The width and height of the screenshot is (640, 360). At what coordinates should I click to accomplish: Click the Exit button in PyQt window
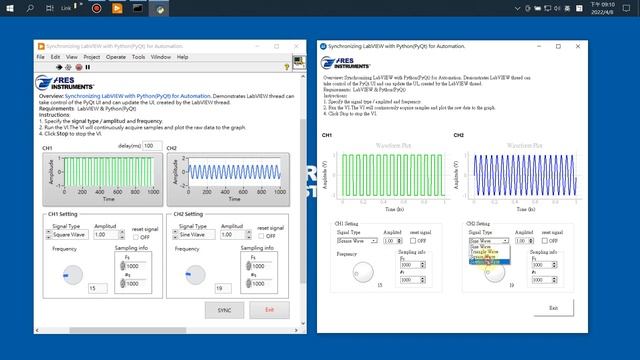pyautogui.click(x=553, y=308)
